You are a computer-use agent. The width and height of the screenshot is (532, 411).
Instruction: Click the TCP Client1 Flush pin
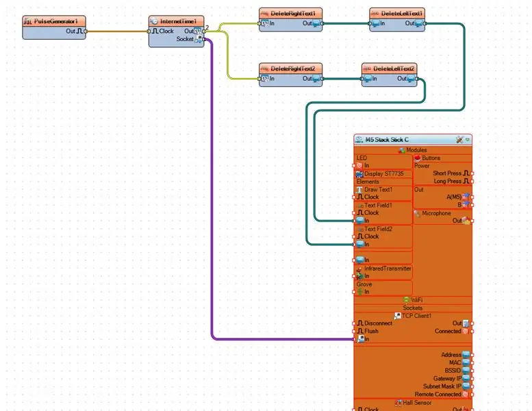pos(353,332)
